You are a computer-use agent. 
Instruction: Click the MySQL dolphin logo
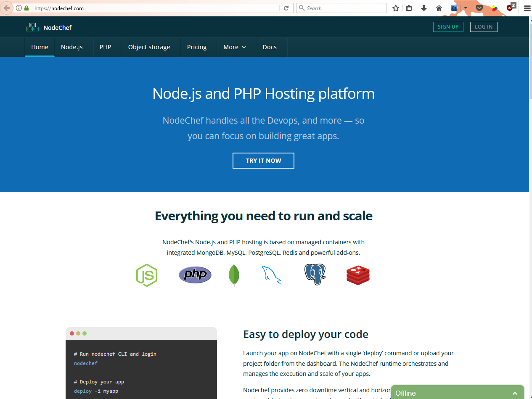[x=271, y=275]
